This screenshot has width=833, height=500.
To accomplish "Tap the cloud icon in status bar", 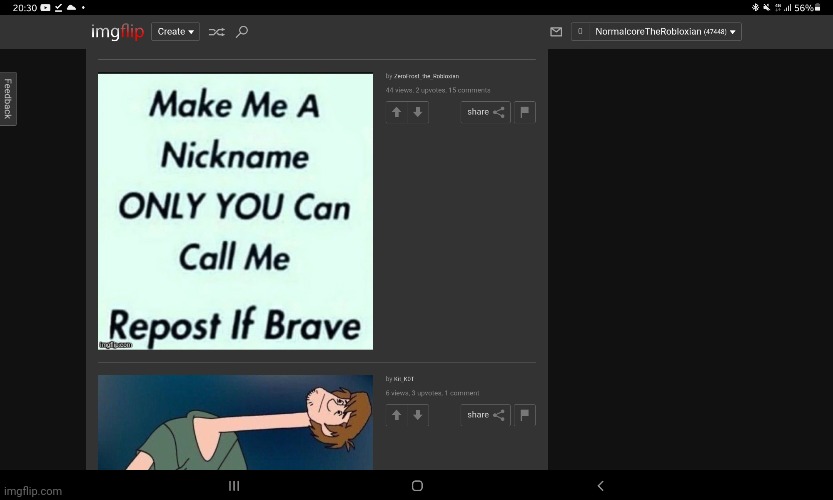I will [x=71, y=7].
